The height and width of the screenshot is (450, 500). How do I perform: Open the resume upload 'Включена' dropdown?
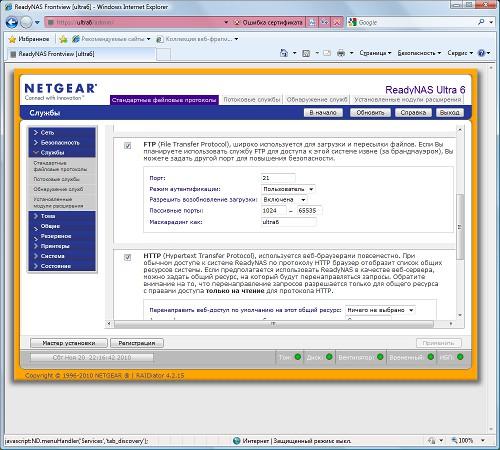[x=284, y=200]
